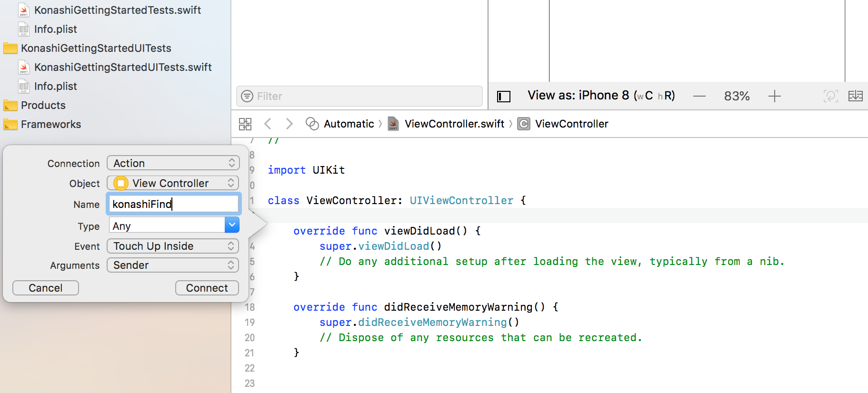Click the Cancel button

pos(46,288)
